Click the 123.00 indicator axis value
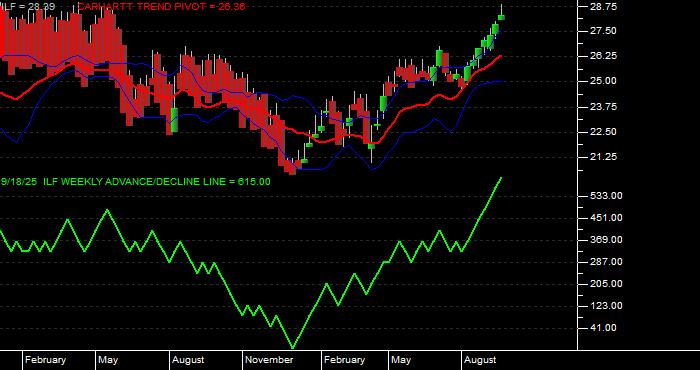700x370 pixels. (x=606, y=306)
